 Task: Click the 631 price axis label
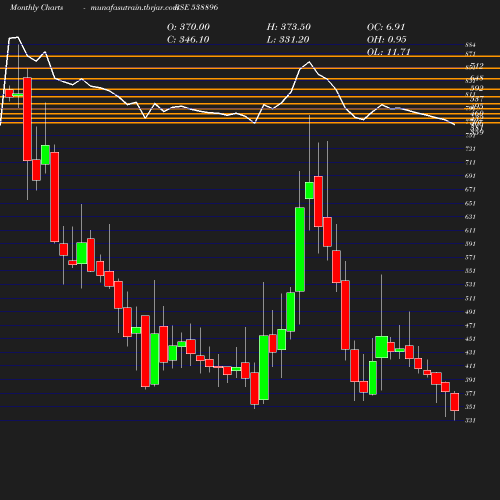click(470, 217)
